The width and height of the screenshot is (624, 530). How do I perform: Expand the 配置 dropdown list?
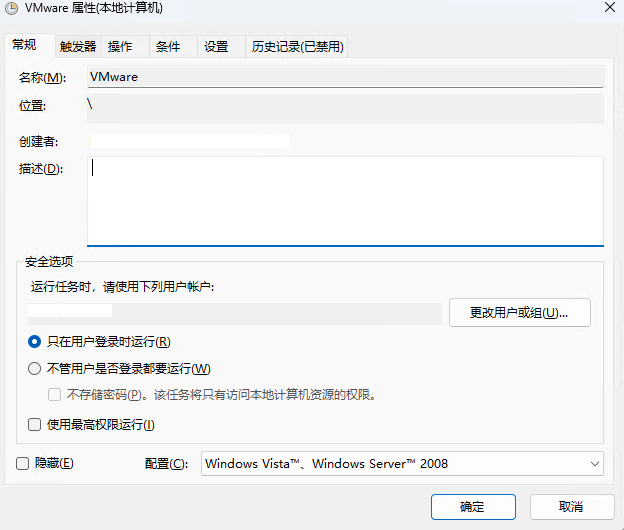click(x=402, y=463)
